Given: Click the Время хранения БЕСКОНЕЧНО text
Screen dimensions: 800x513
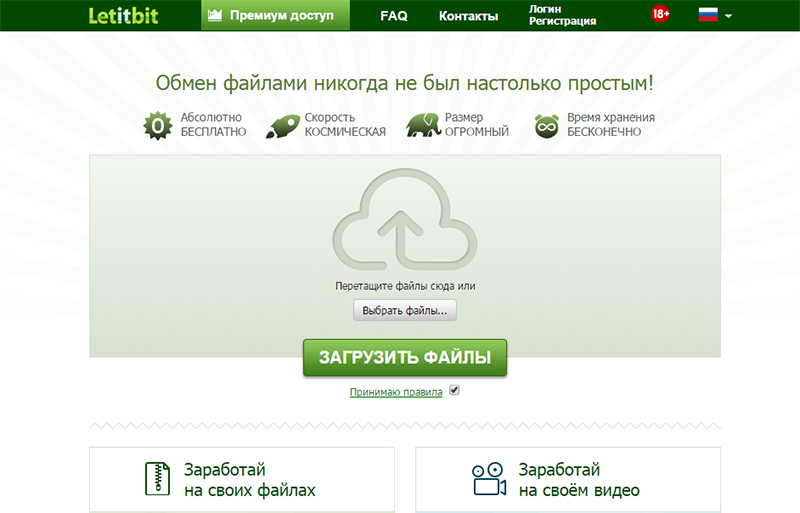Looking at the screenshot, I should [611, 125].
